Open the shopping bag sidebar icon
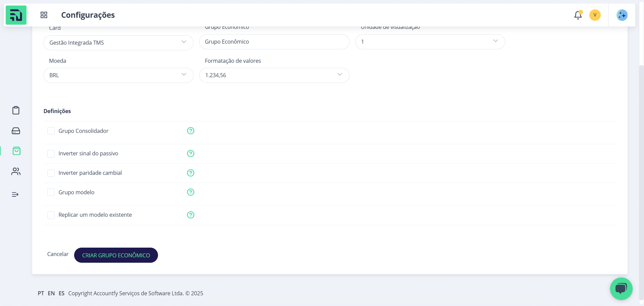This screenshot has height=306, width=644. coord(16,151)
